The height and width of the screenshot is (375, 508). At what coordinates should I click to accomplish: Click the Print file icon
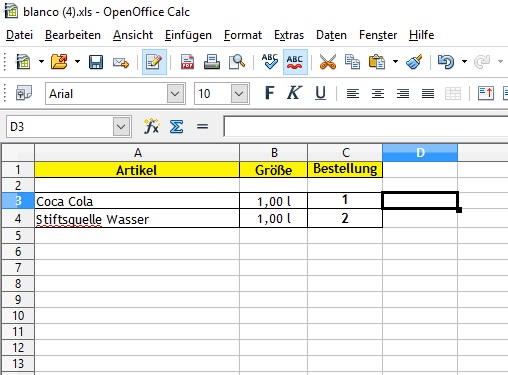[x=212, y=62]
